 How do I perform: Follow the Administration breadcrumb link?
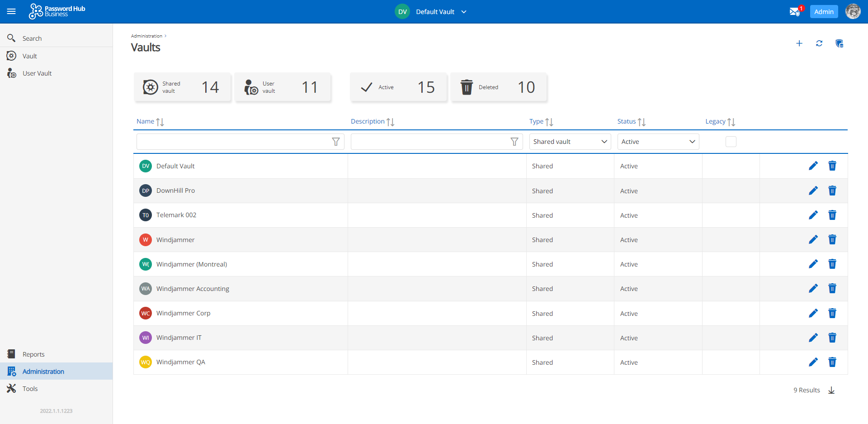pyautogui.click(x=146, y=36)
